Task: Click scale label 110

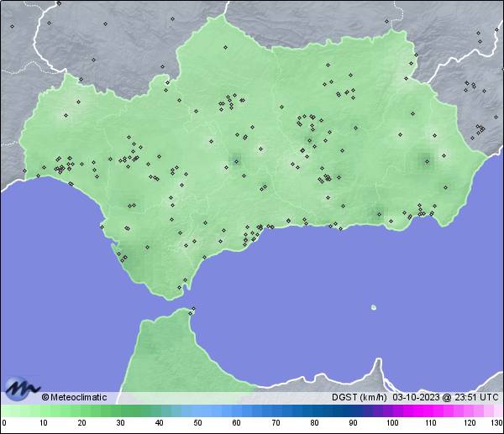Action: click(431, 423)
